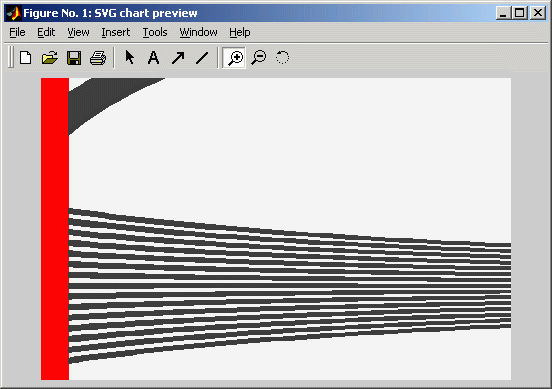Open the Window menu

199,32
